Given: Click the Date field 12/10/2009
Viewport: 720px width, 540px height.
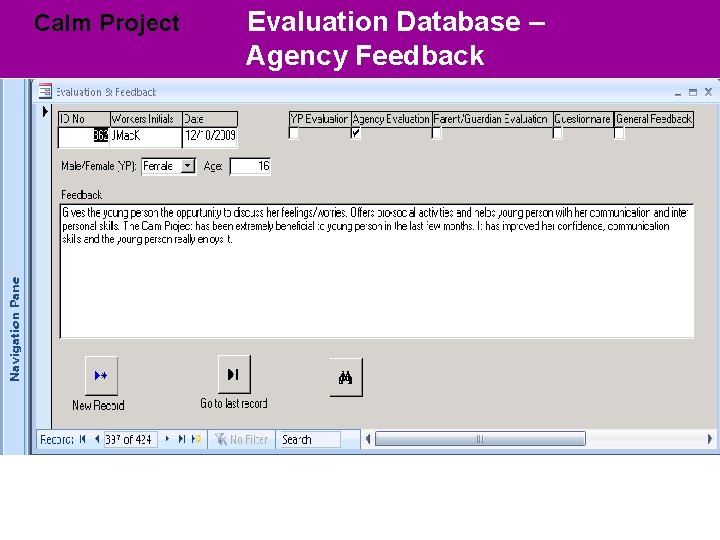Looking at the screenshot, I should 210,136.
